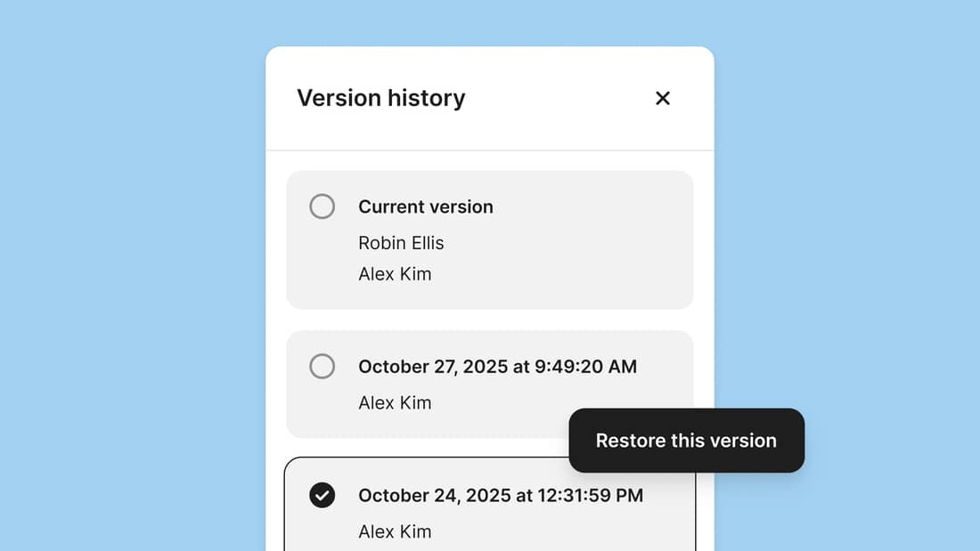Select the Current version card
980x551 pixels.
coord(490,239)
